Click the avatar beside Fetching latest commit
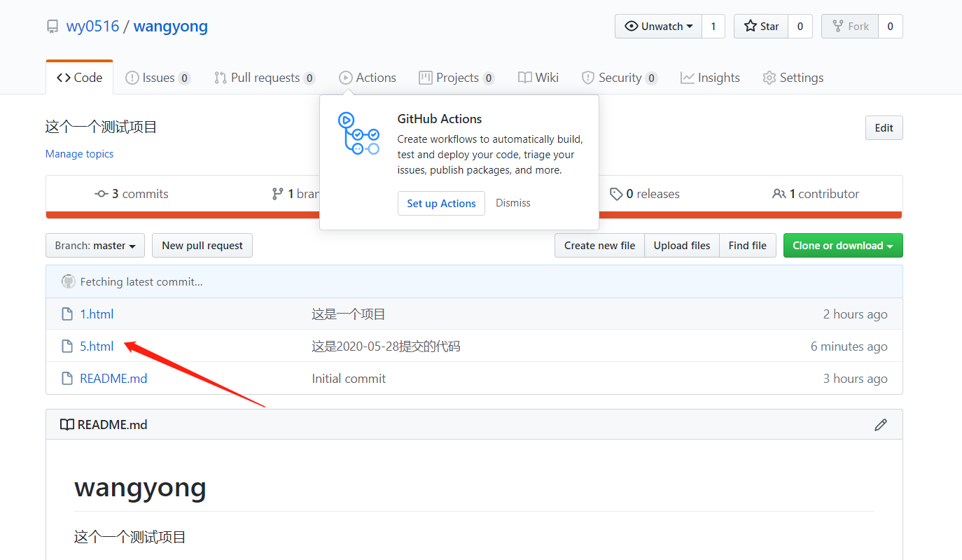Screen dimensions: 962x560 pyautogui.click(x=69, y=282)
